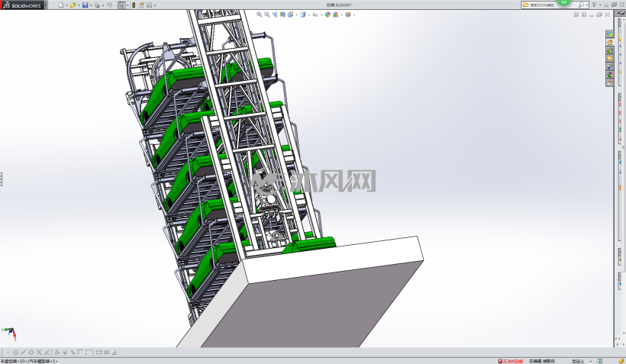Click the Apply Scene icon
The image size is (626, 364).
336,14
